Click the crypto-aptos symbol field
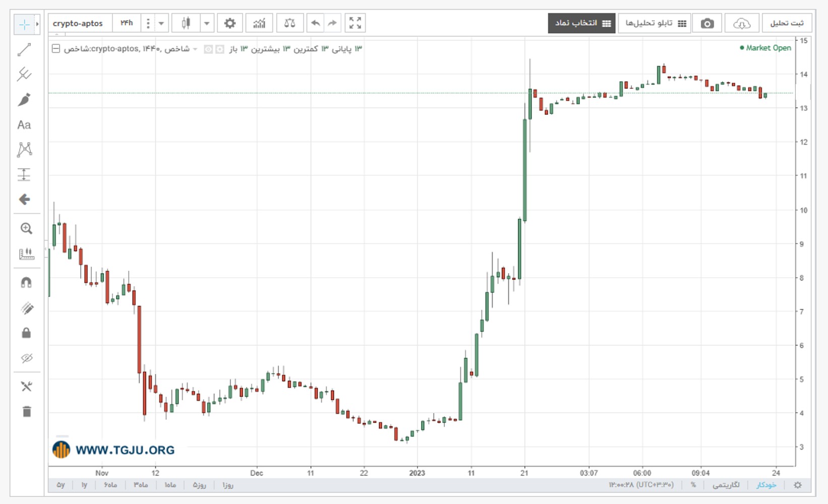 (x=80, y=23)
